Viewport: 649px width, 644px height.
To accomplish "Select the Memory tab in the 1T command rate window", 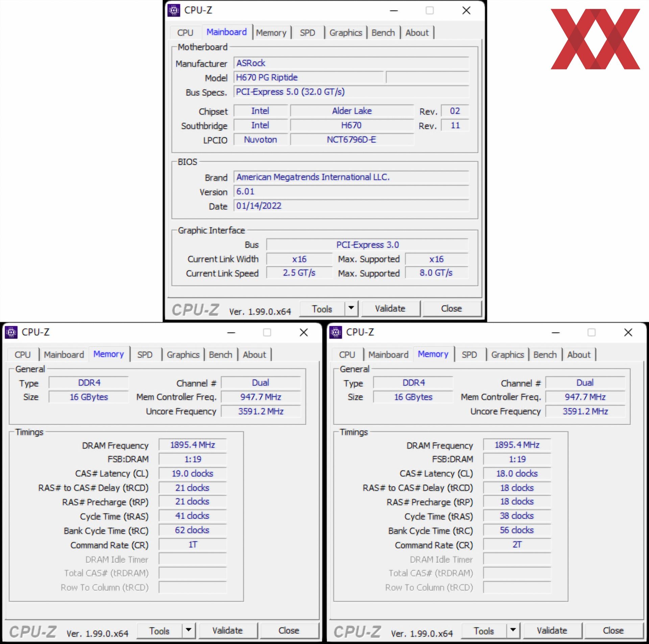I will [x=109, y=354].
